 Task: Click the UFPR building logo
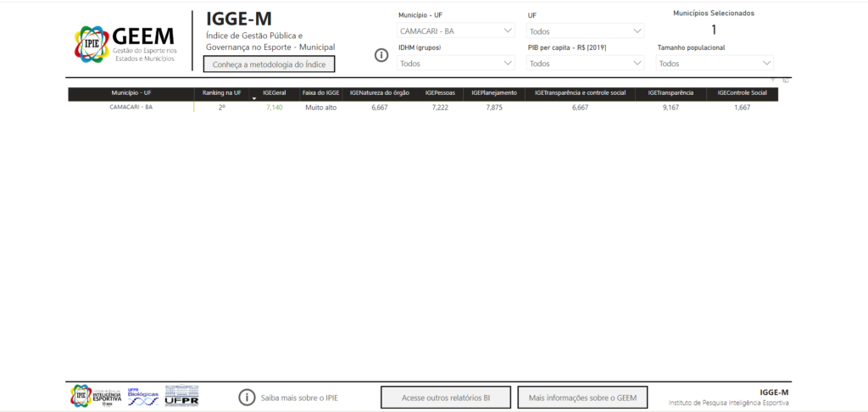181,396
